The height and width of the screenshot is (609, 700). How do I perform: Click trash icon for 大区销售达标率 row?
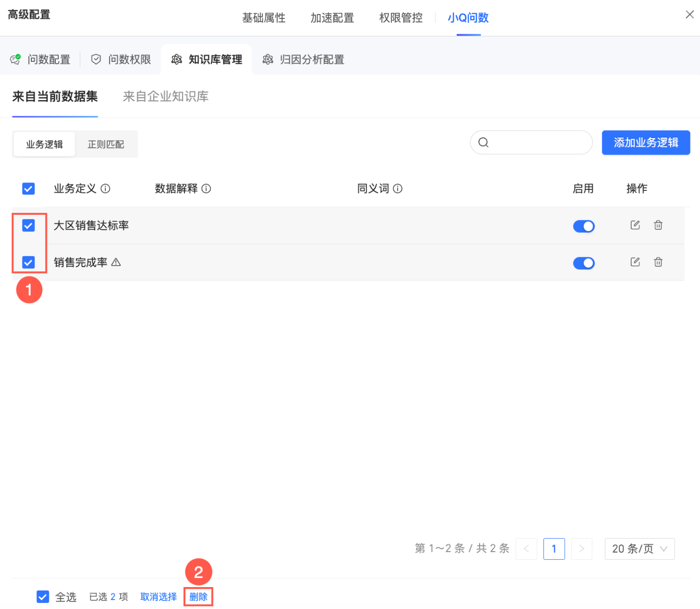658,225
